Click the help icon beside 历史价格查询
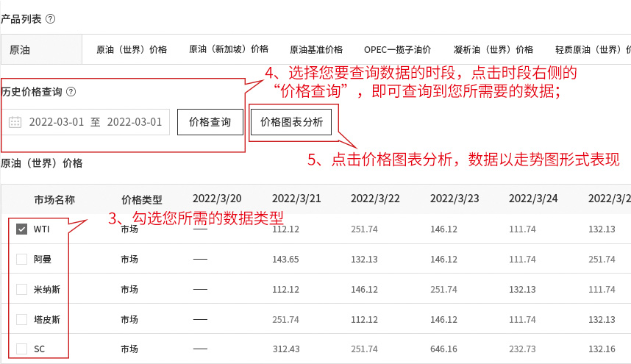 click(x=71, y=92)
